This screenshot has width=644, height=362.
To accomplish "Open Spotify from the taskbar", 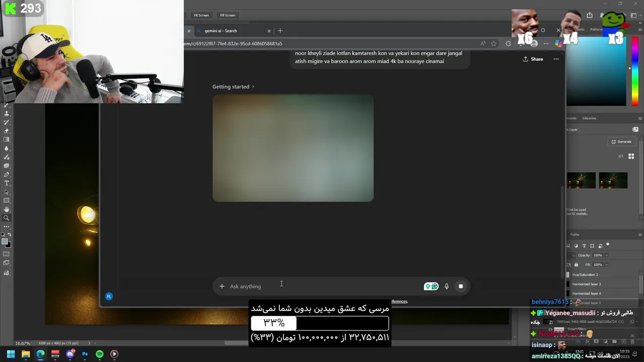I will [x=100, y=354].
